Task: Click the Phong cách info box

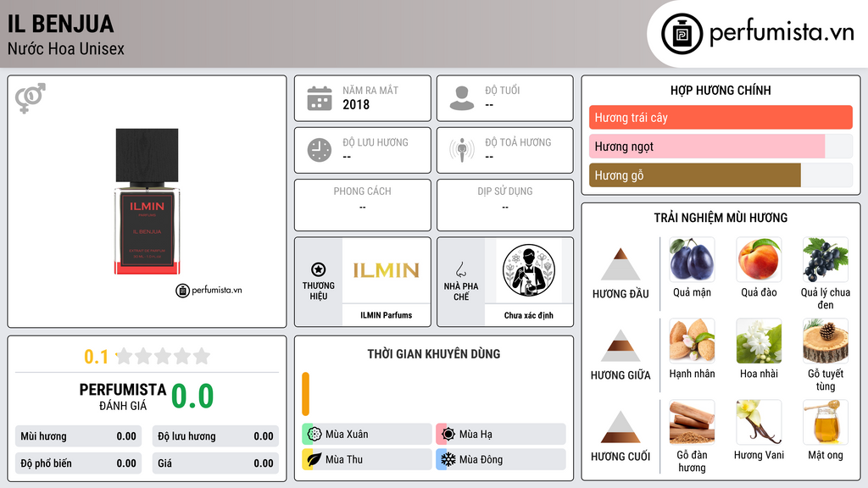Action: tap(363, 205)
